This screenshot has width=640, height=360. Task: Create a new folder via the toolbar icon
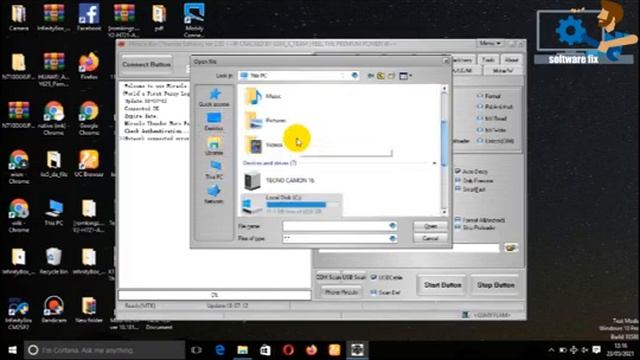pos(391,76)
